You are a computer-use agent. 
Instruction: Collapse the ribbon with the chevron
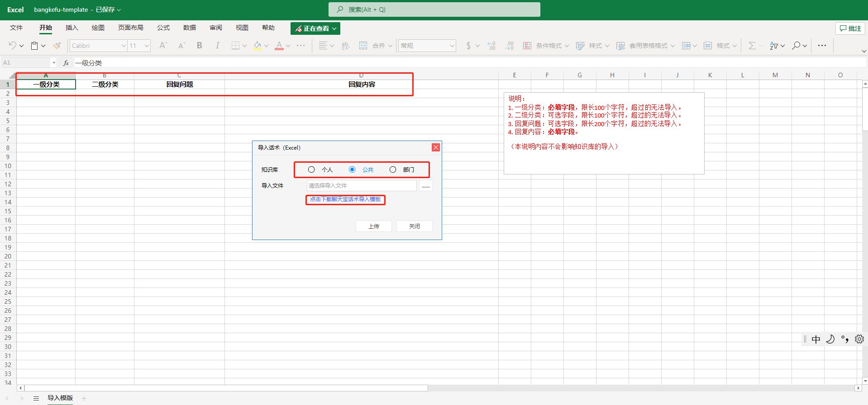point(863,52)
